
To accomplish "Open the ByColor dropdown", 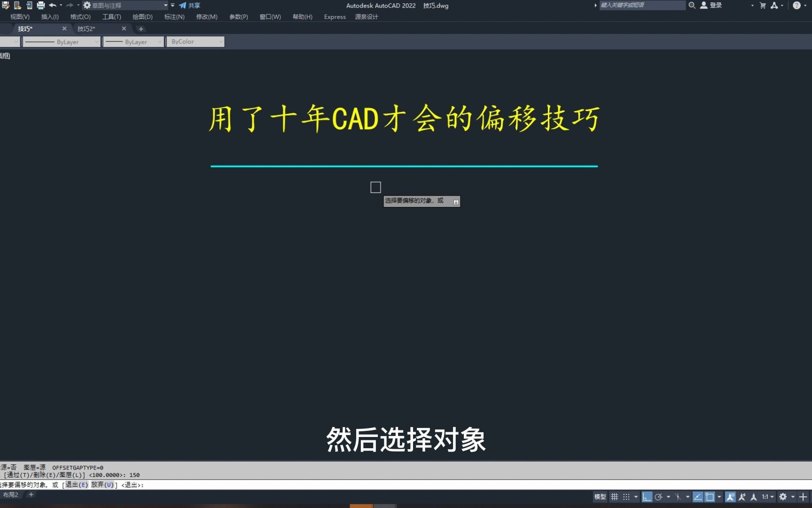I will point(221,41).
